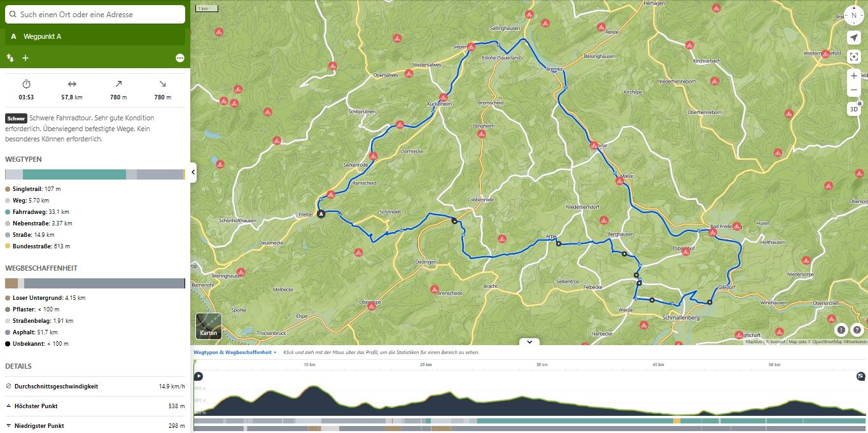Open the three-dots more options menu
This screenshot has height=433, width=868.
(180, 58)
